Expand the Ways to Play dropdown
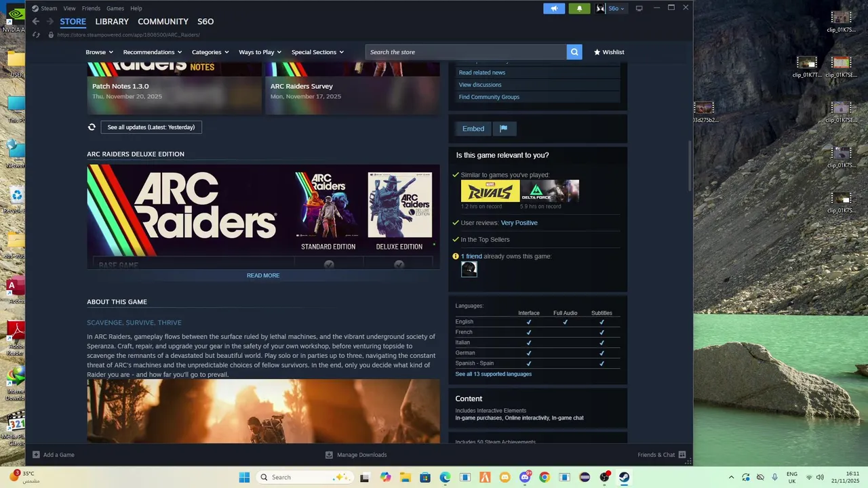Image resolution: width=868 pixels, height=488 pixels. [260, 52]
